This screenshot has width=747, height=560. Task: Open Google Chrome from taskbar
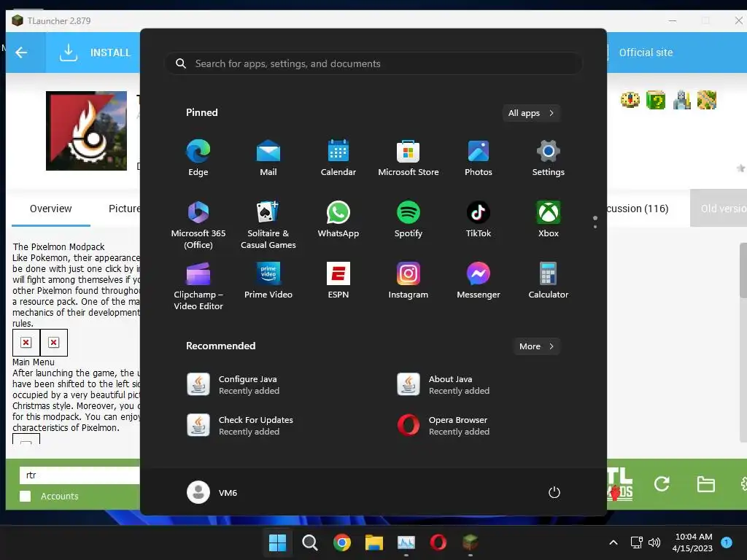[341, 542]
